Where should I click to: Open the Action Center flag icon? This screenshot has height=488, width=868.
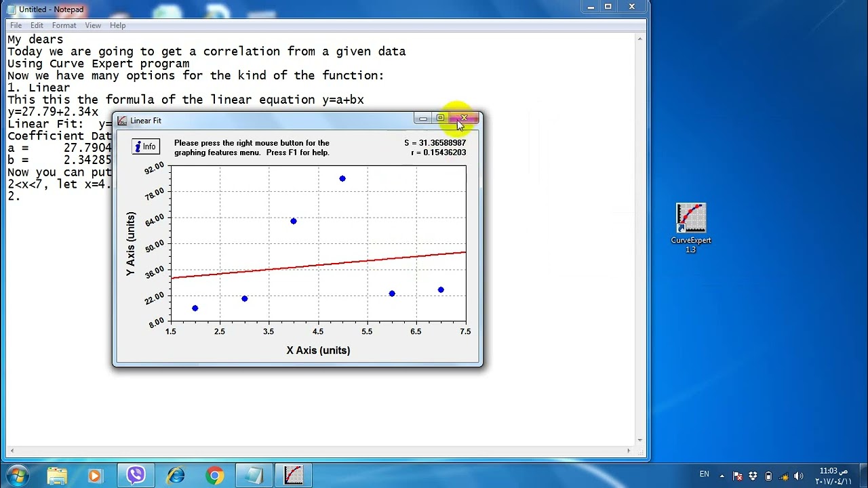pyautogui.click(x=738, y=476)
